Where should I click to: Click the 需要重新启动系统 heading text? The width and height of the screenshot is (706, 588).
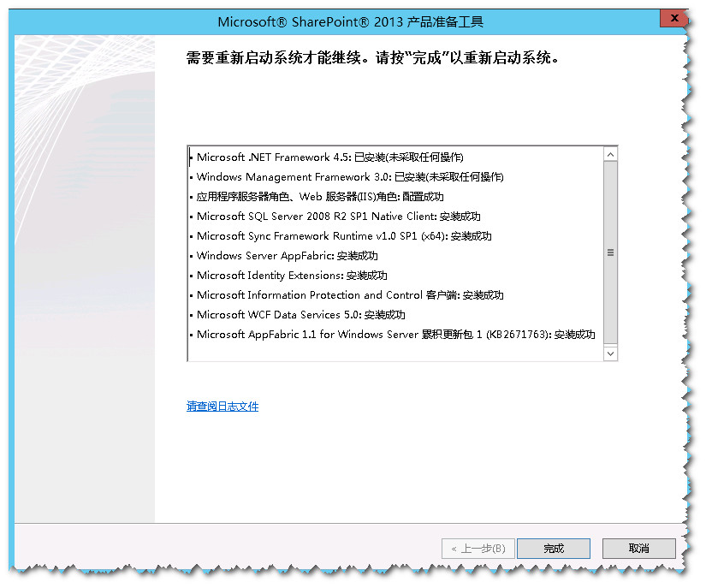pos(372,60)
